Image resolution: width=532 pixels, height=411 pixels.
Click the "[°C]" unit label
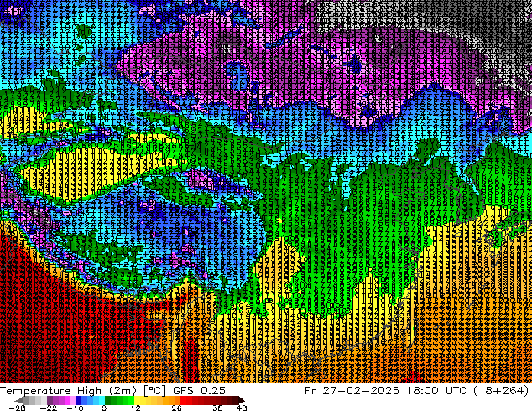click(x=154, y=391)
